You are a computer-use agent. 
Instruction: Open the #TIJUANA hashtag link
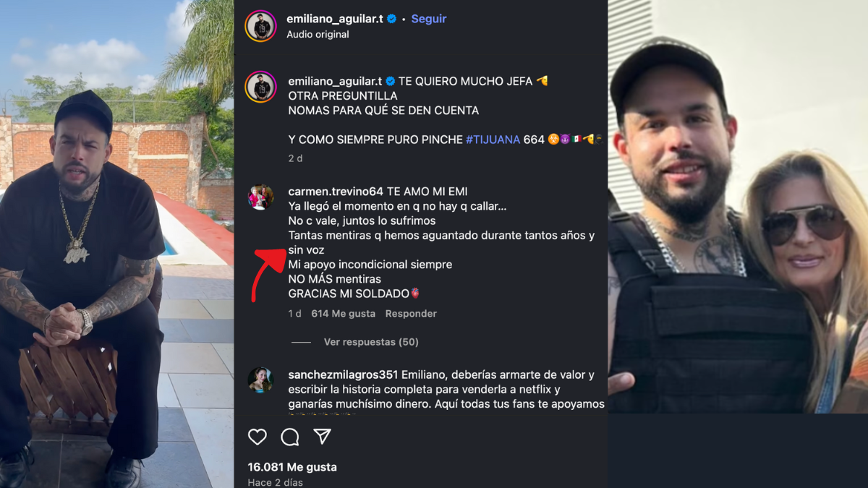pos(493,140)
